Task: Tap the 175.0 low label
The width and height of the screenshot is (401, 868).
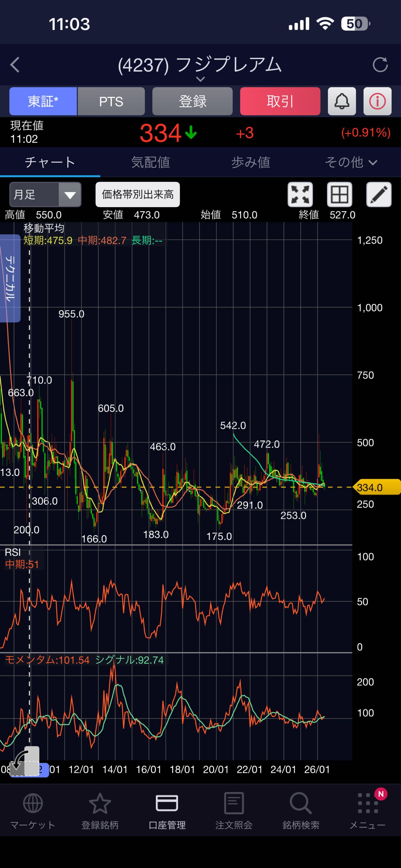Action: tap(219, 536)
